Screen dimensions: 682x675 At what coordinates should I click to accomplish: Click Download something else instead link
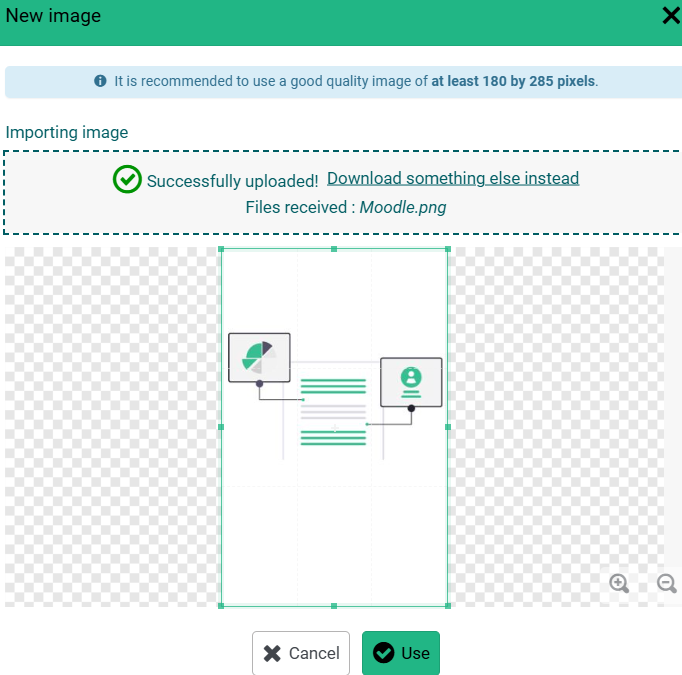tap(453, 178)
